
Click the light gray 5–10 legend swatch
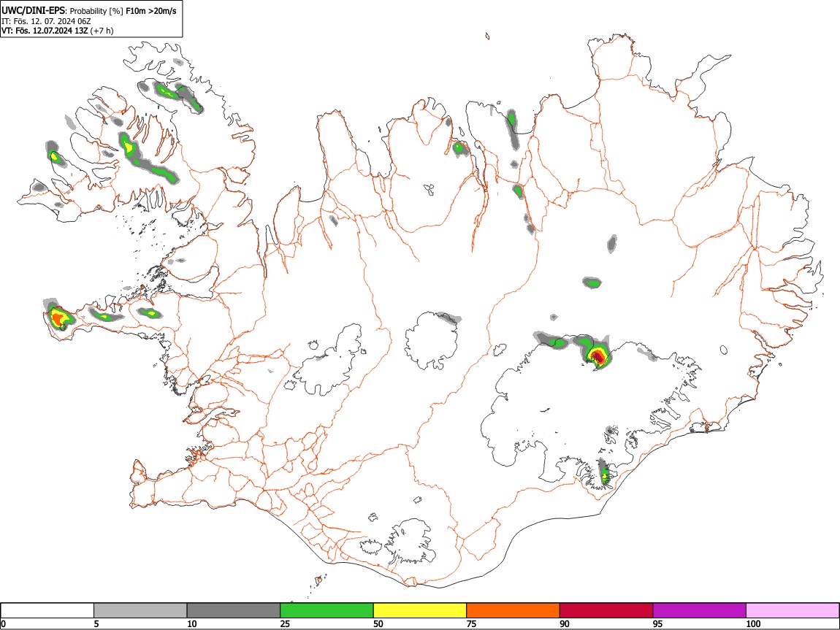pos(140,611)
